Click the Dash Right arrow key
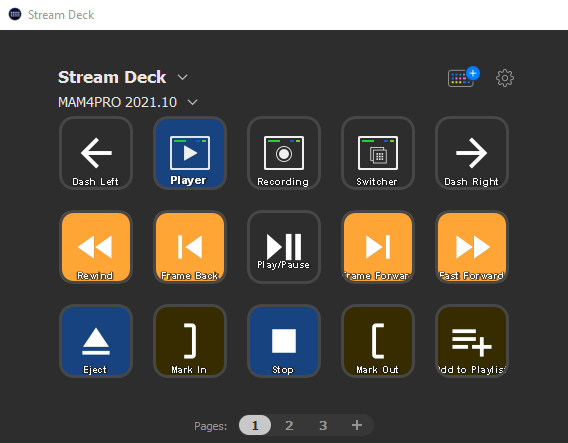This screenshot has width=568, height=443. (x=472, y=153)
